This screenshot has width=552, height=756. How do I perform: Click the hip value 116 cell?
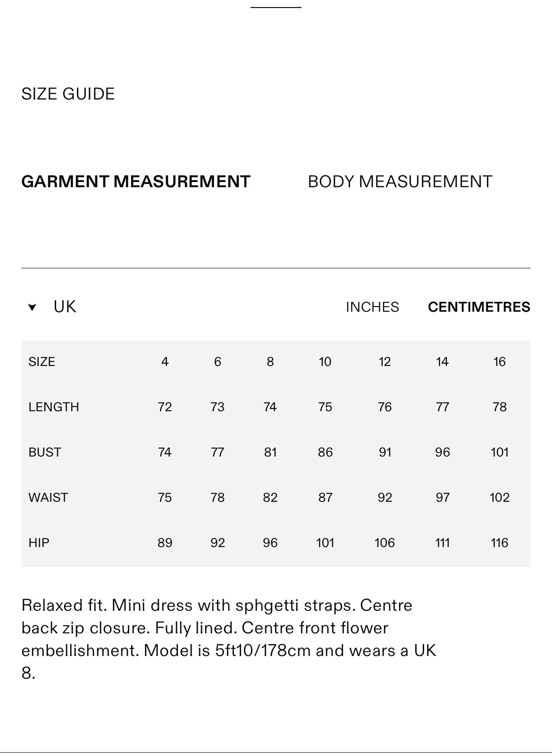(499, 543)
